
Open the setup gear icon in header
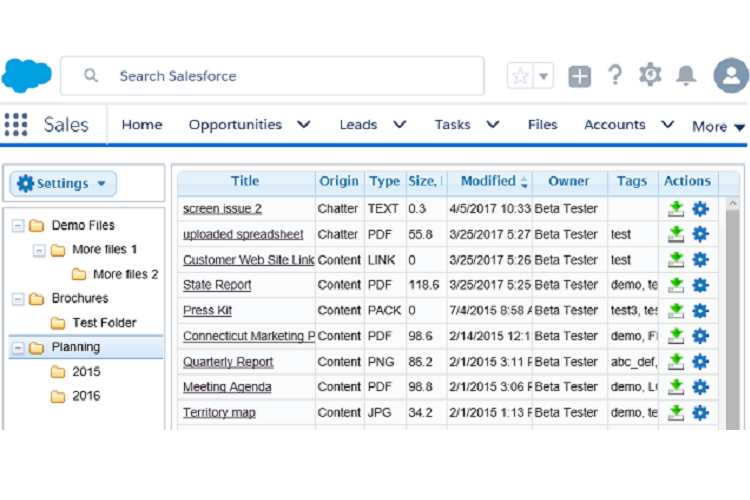(x=650, y=75)
